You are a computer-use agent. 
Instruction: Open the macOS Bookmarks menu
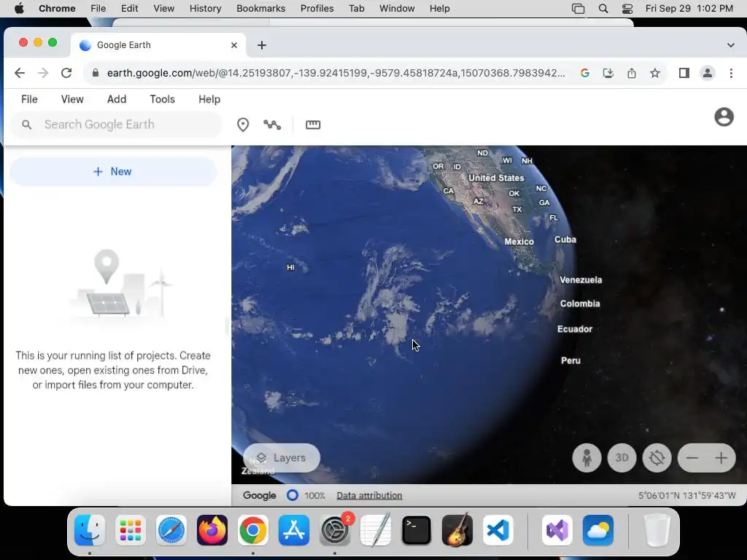tap(260, 8)
